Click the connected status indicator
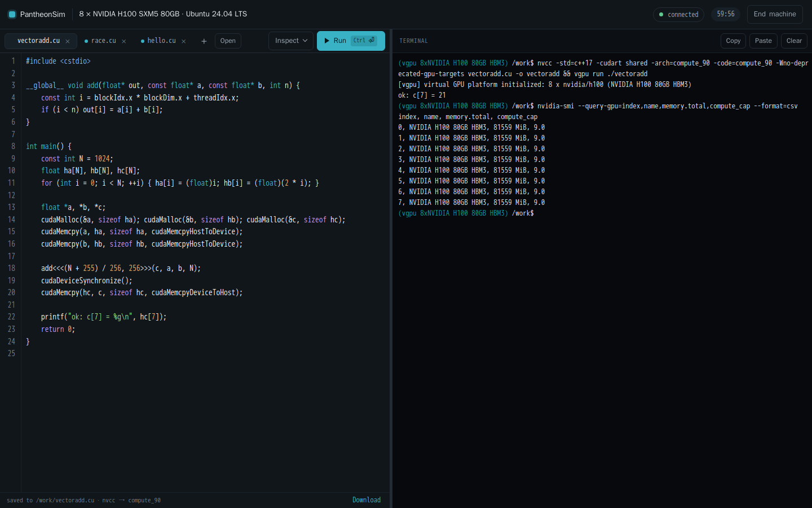The height and width of the screenshot is (508, 812). tap(678, 15)
